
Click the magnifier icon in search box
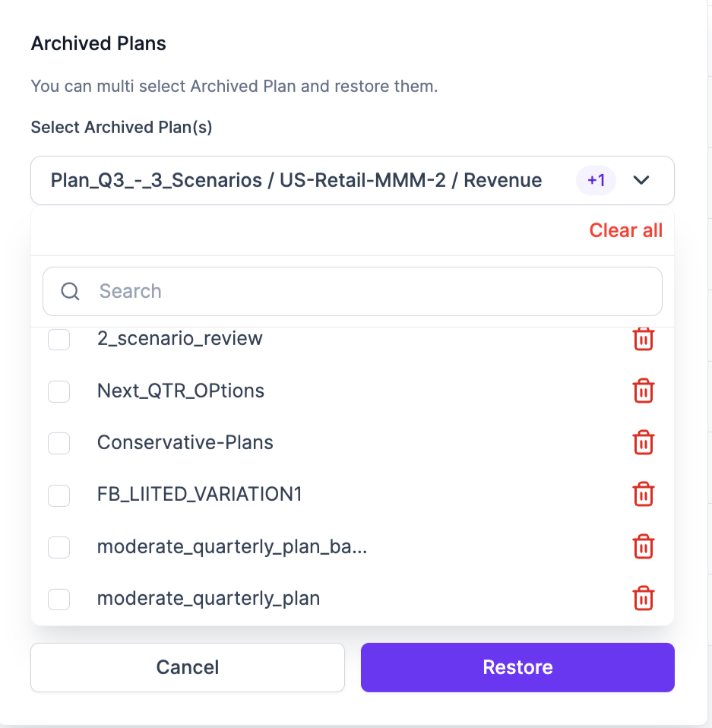71,291
